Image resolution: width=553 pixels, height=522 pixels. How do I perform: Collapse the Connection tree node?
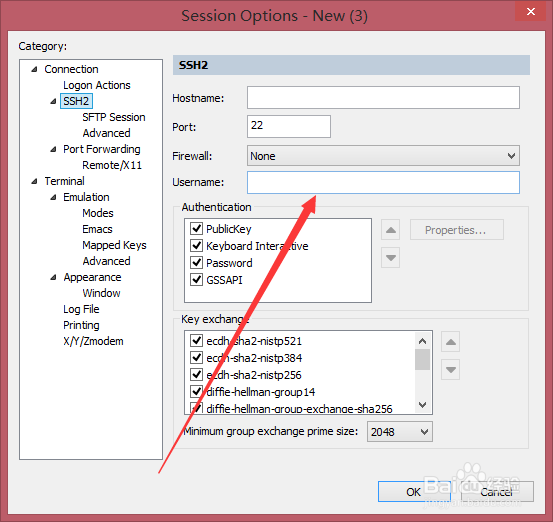click(x=34, y=69)
